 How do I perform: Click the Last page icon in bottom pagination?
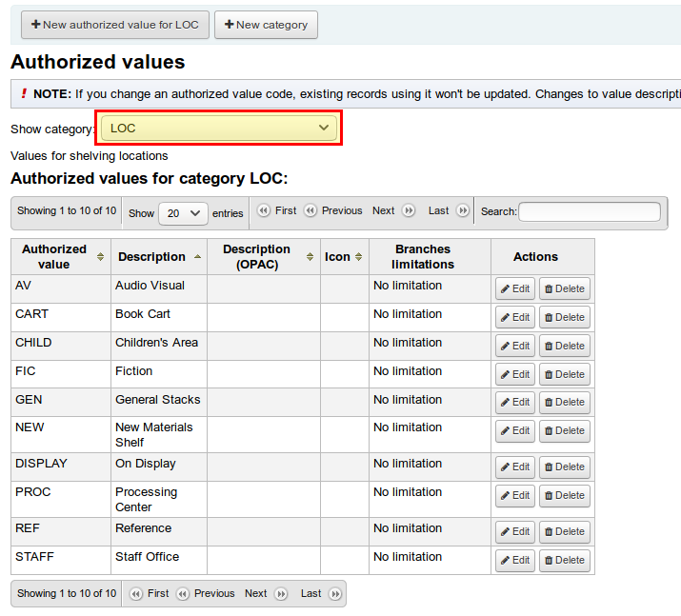(x=334, y=594)
